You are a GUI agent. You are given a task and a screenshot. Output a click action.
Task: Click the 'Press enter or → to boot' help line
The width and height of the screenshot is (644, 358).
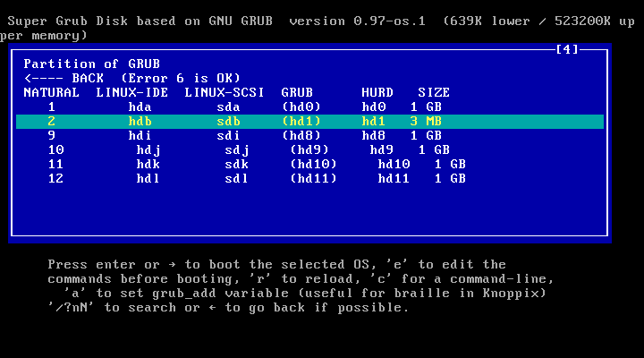[x=276, y=264]
